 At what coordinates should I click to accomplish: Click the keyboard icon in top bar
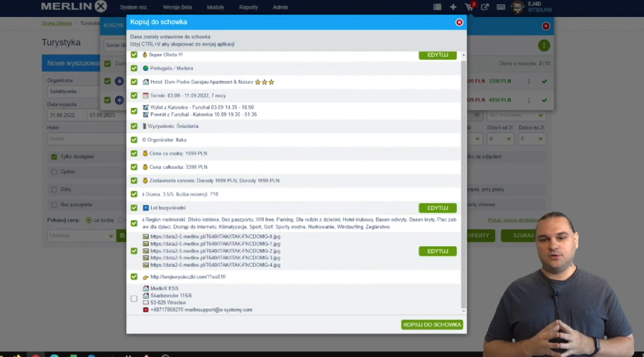coord(501,7)
